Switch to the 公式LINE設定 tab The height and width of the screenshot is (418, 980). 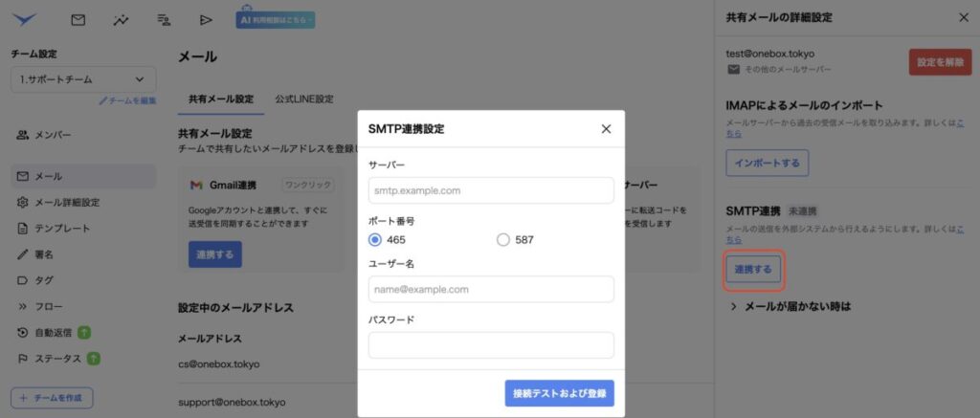tap(303, 99)
